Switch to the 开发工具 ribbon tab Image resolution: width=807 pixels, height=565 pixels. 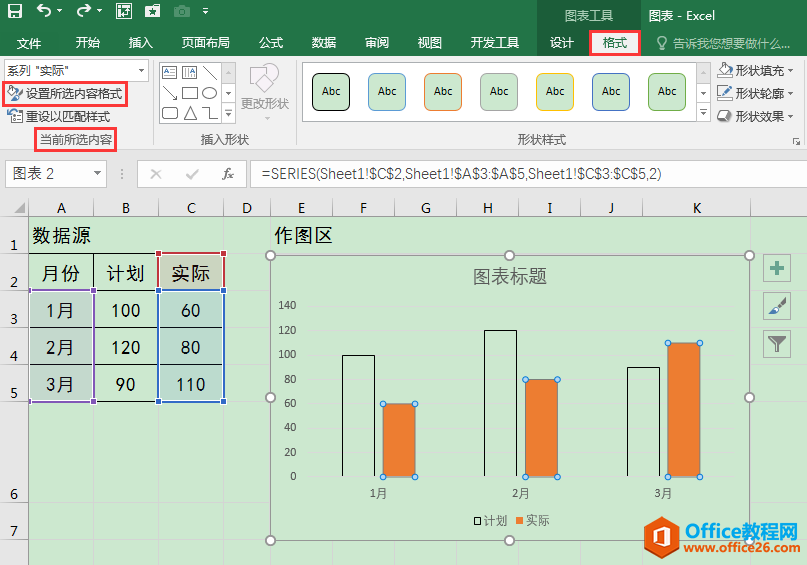pos(495,43)
